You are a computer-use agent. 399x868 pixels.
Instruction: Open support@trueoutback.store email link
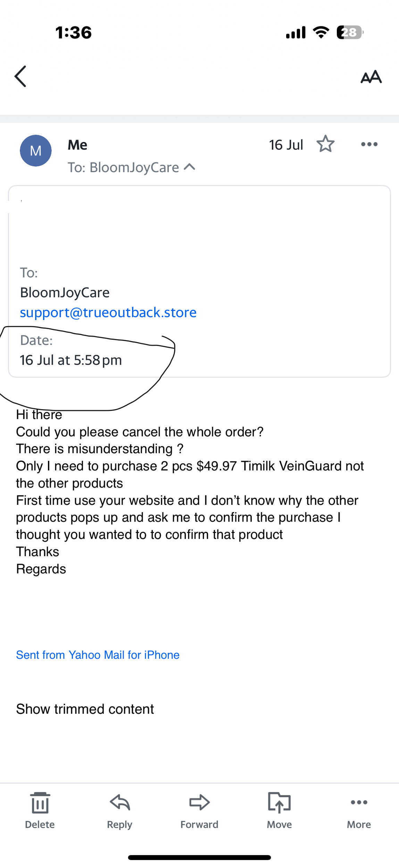click(x=108, y=312)
